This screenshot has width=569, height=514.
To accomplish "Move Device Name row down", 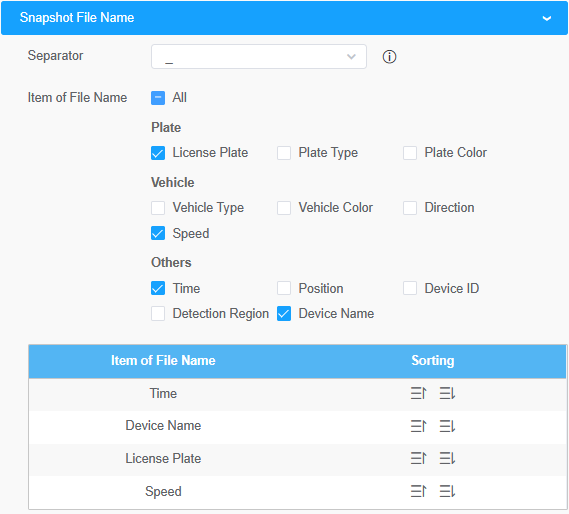I will pyautogui.click(x=447, y=426).
